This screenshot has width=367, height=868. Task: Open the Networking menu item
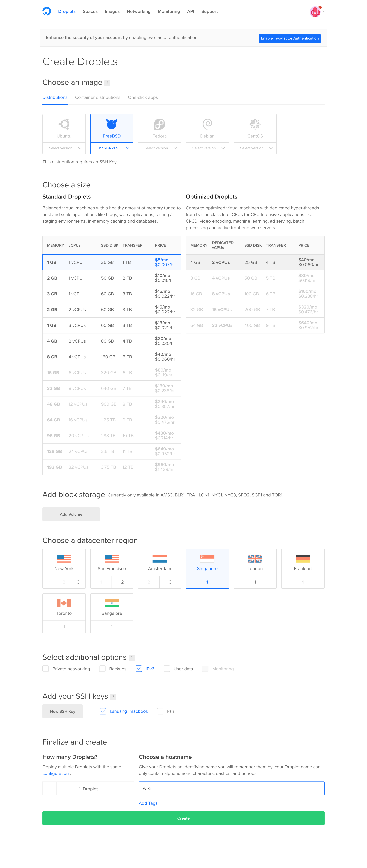[138, 11]
